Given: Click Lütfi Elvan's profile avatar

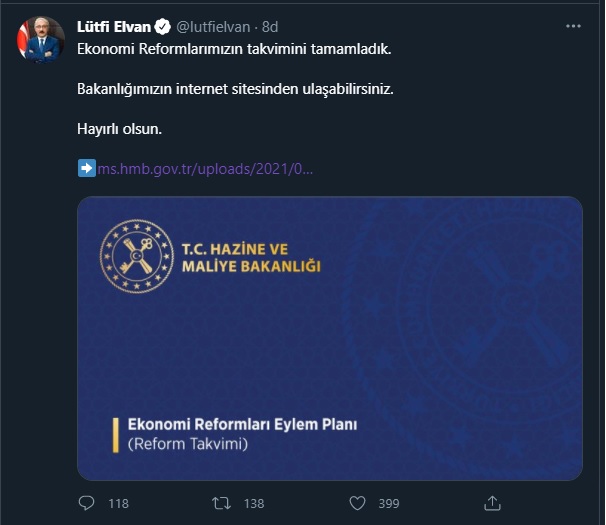Looking at the screenshot, I should point(40,40).
